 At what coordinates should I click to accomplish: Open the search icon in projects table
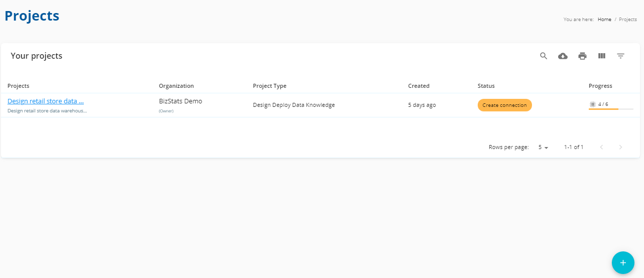pos(544,56)
